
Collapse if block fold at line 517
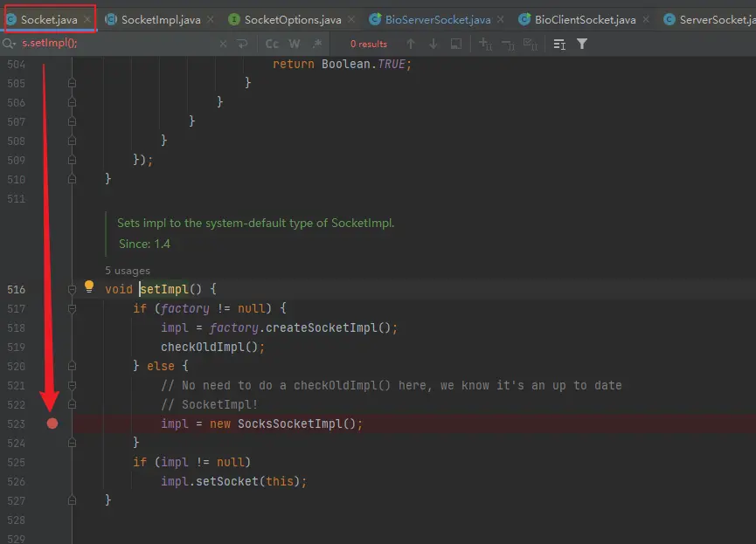pos(72,308)
